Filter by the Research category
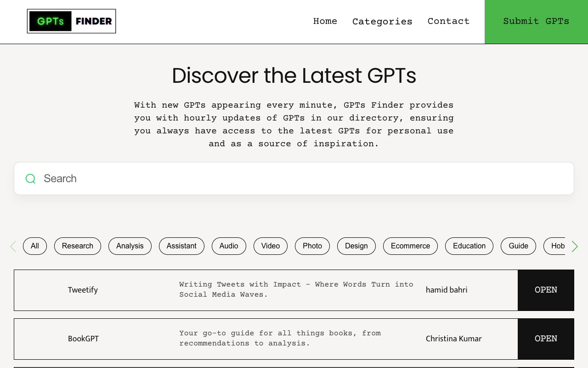 78,246
